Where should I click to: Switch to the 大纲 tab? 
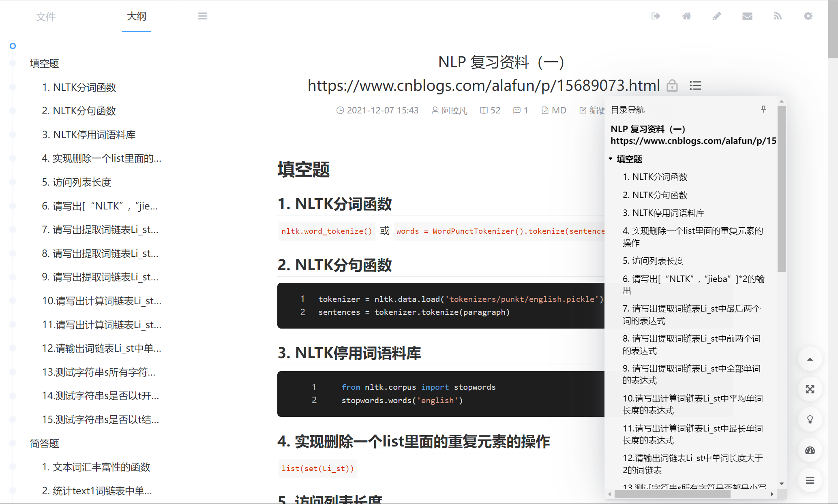click(x=137, y=17)
